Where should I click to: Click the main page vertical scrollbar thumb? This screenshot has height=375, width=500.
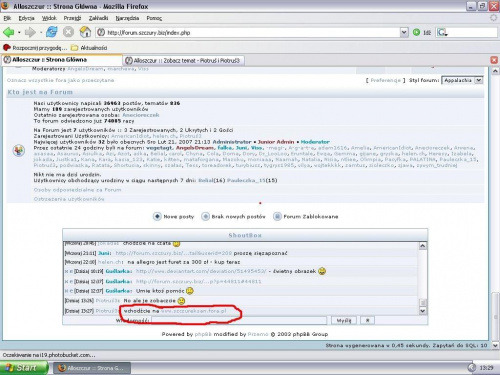(495, 316)
